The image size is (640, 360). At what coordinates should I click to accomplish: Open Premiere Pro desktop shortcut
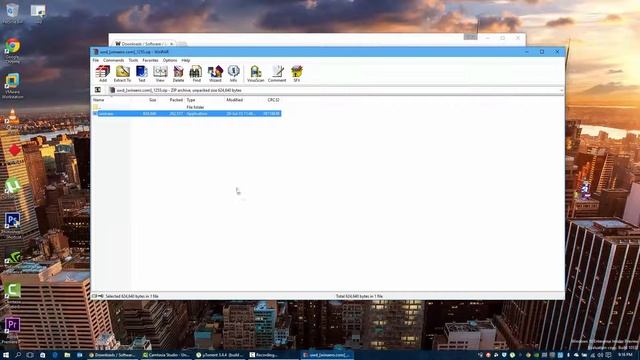[x=12, y=329]
